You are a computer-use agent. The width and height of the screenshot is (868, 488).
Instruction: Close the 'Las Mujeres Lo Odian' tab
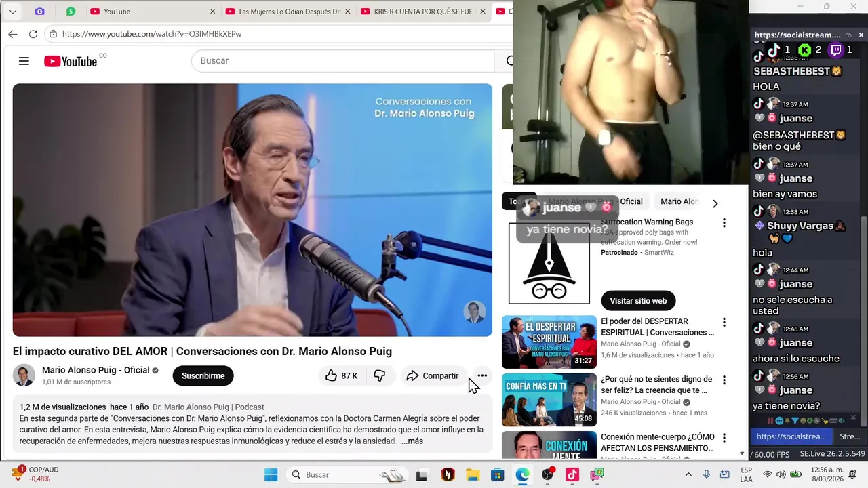pos(348,12)
